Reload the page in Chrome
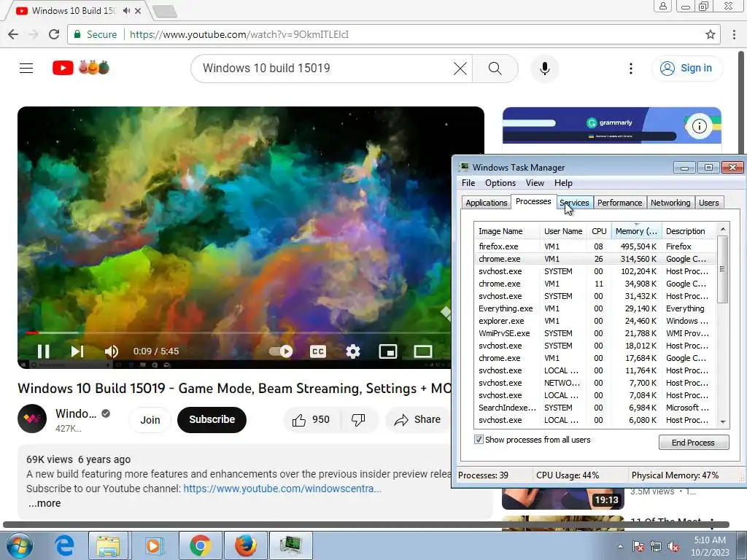Viewport: 747px width, 560px height. pos(54,34)
